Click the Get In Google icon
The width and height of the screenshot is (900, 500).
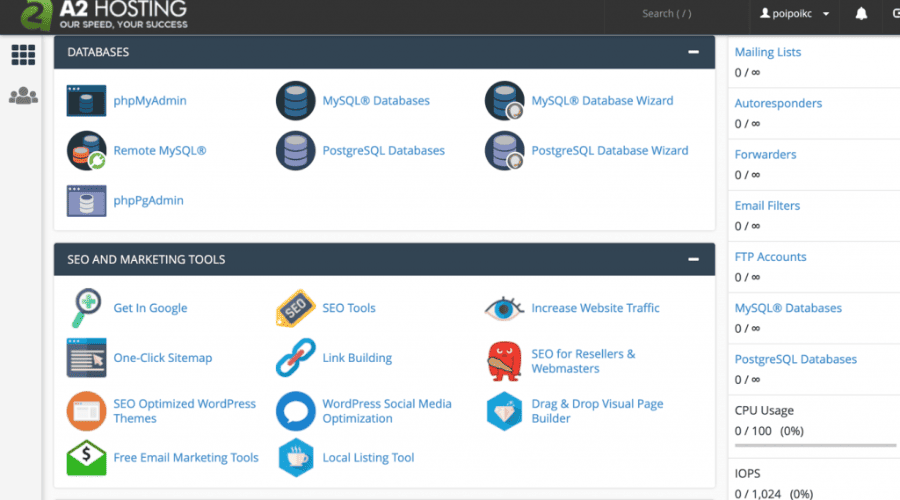86,308
